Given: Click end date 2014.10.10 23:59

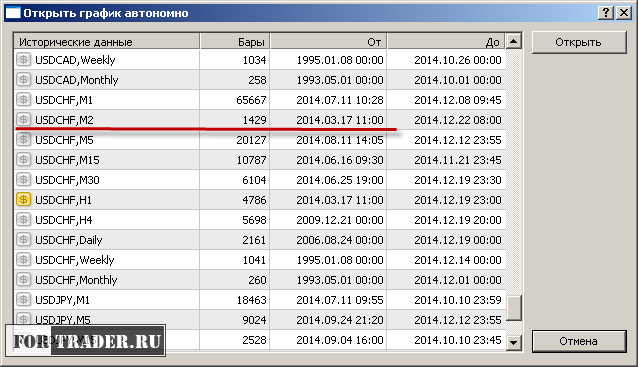Looking at the screenshot, I should click(x=458, y=300).
